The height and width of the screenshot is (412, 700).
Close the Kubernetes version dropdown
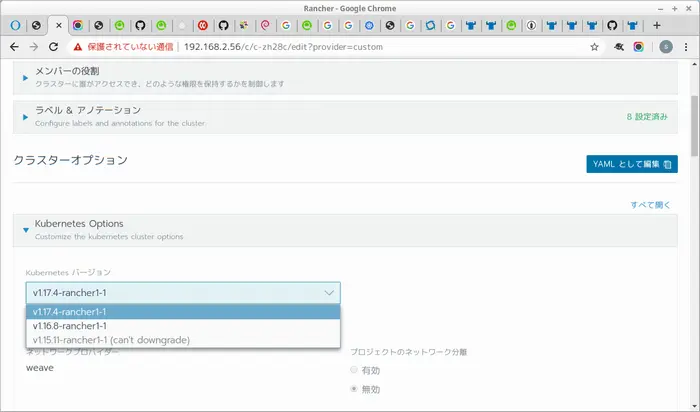[x=329, y=292]
